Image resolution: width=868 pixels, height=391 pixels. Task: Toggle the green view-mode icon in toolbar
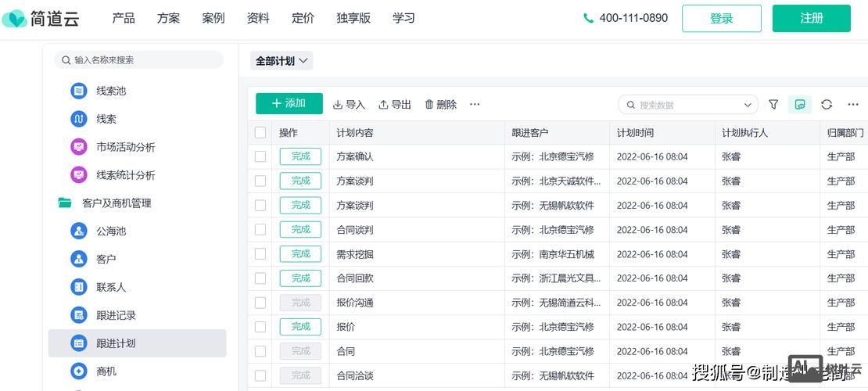(799, 105)
